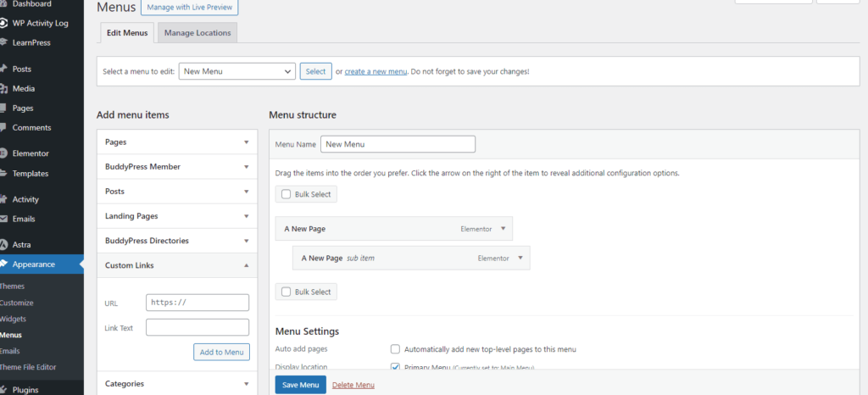The image size is (868, 395).
Task: Open Comments via its bubble icon
Action: [4, 128]
